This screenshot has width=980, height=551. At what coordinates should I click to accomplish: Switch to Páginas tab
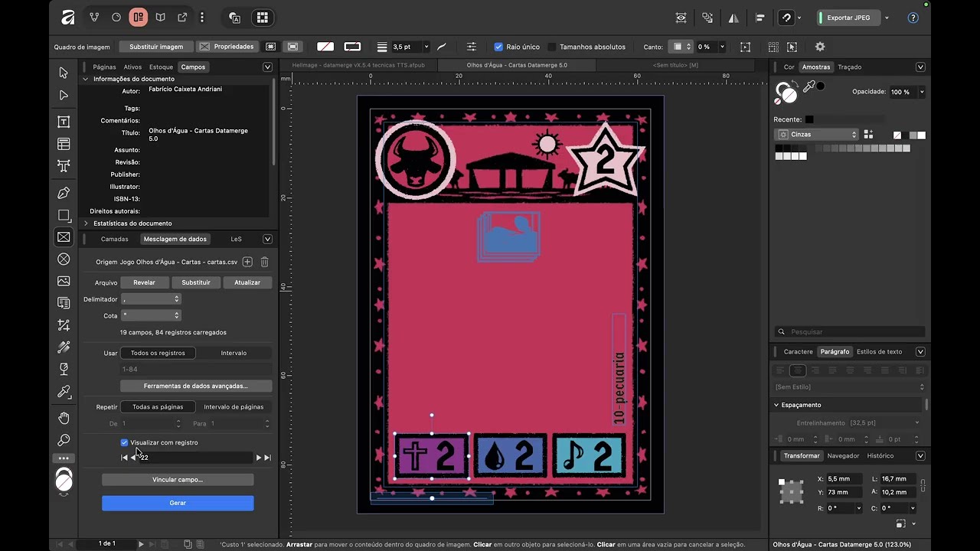[104, 67]
